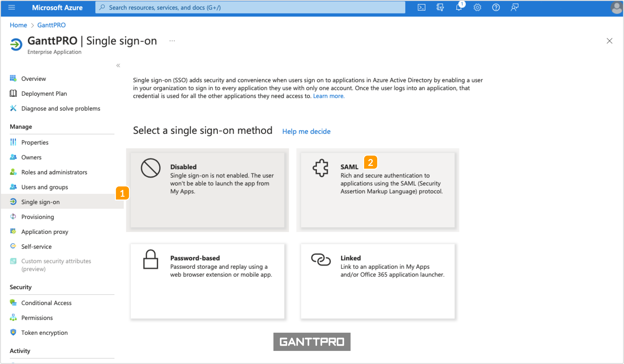Click the Properties bars icon
The width and height of the screenshot is (624, 364).
[13, 142]
